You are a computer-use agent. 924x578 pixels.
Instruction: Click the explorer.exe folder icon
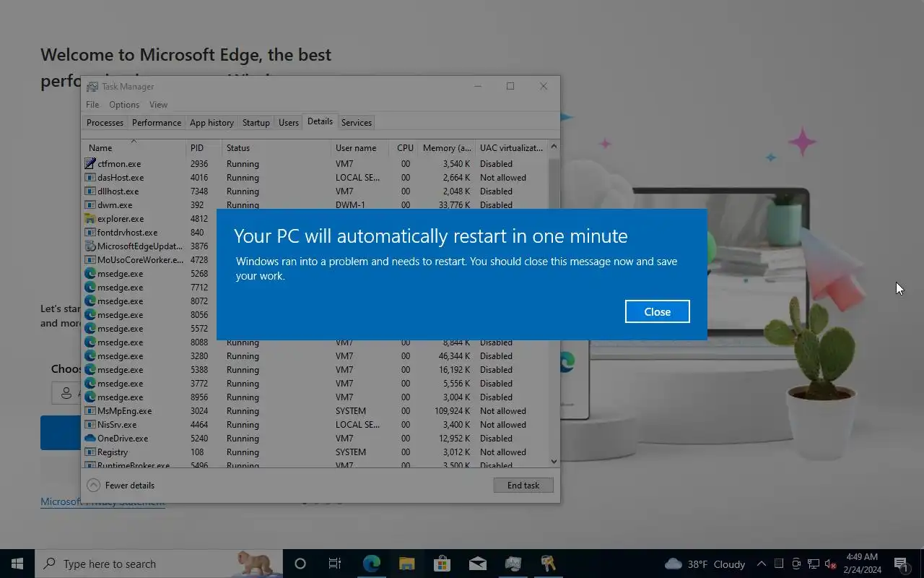[x=90, y=219]
